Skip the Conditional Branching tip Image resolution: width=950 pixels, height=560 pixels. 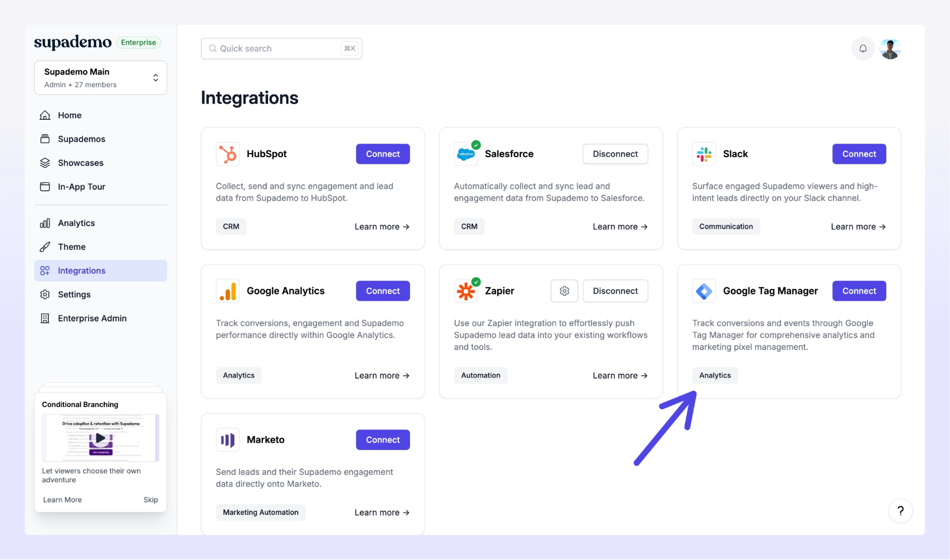(150, 500)
